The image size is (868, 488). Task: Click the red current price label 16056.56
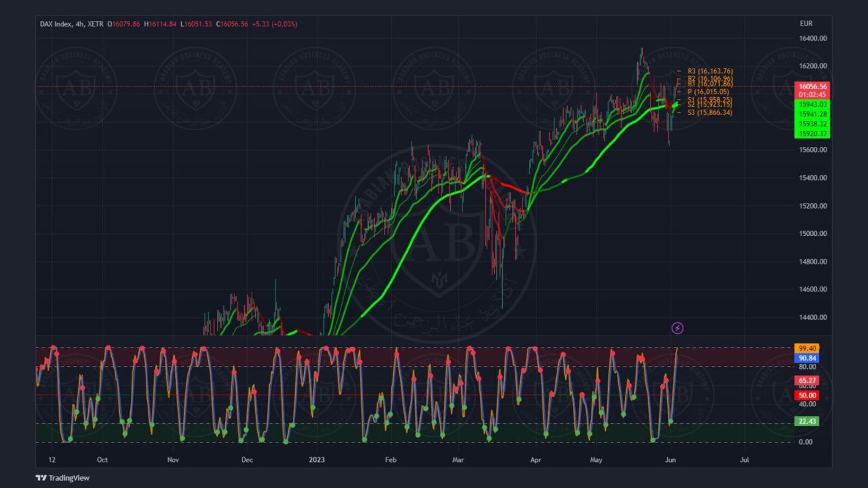point(812,87)
